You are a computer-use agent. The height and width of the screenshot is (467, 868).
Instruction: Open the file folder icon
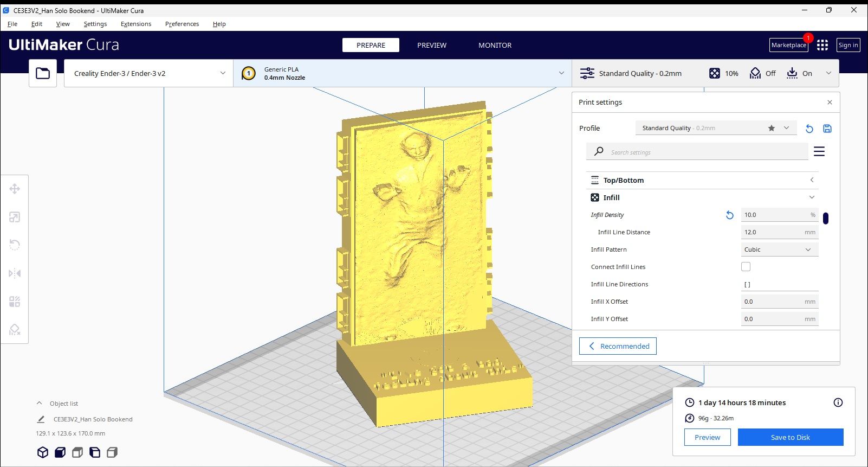coord(43,73)
